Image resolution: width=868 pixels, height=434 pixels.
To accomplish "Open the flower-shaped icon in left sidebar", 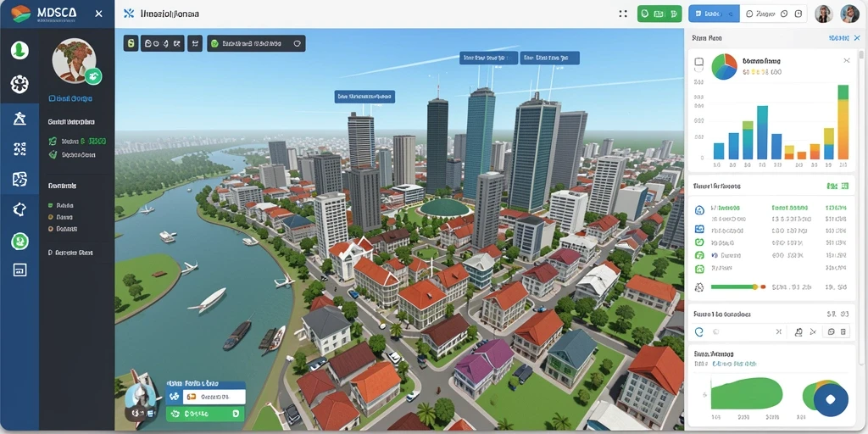I will pyautogui.click(x=19, y=84).
